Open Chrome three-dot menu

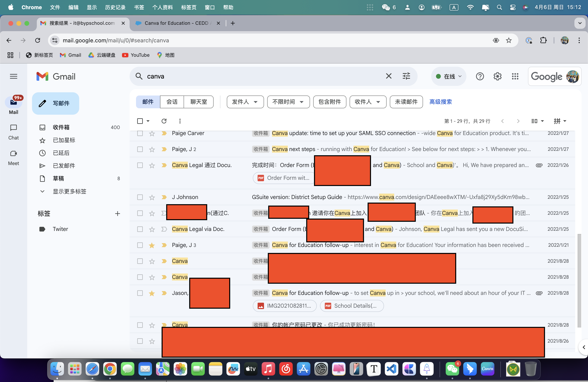click(x=579, y=41)
